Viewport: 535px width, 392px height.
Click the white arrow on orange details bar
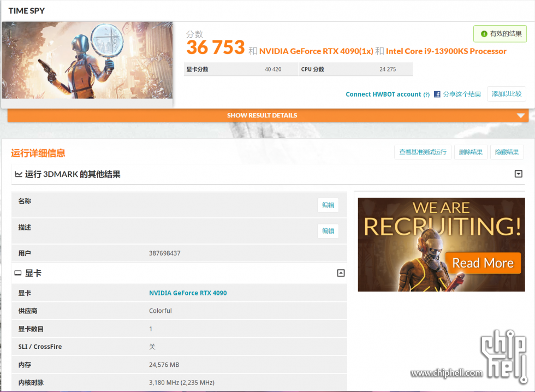pos(520,116)
